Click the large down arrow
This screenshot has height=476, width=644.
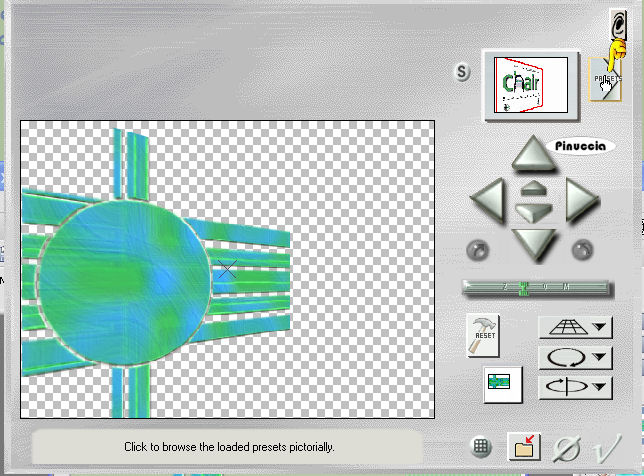coord(534,245)
